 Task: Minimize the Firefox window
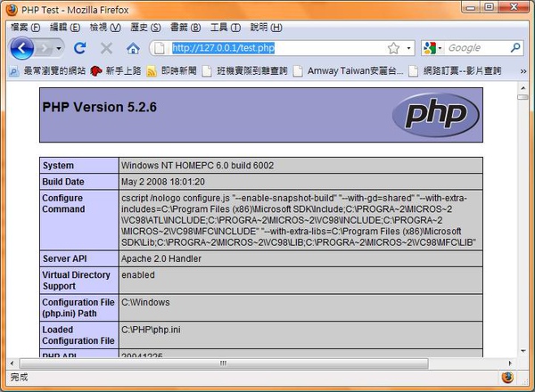tap(471, 7)
